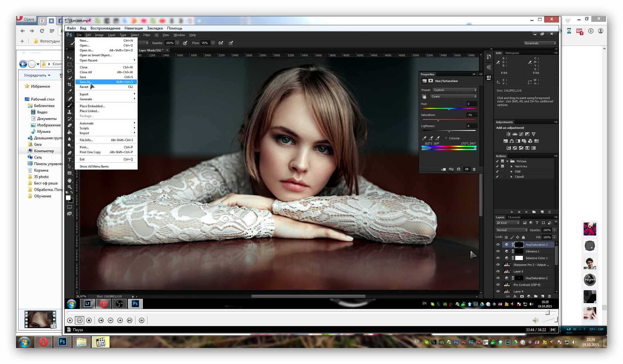623x364 pixels.
Task: Select the Hand tool
Action: coord(70,180)
